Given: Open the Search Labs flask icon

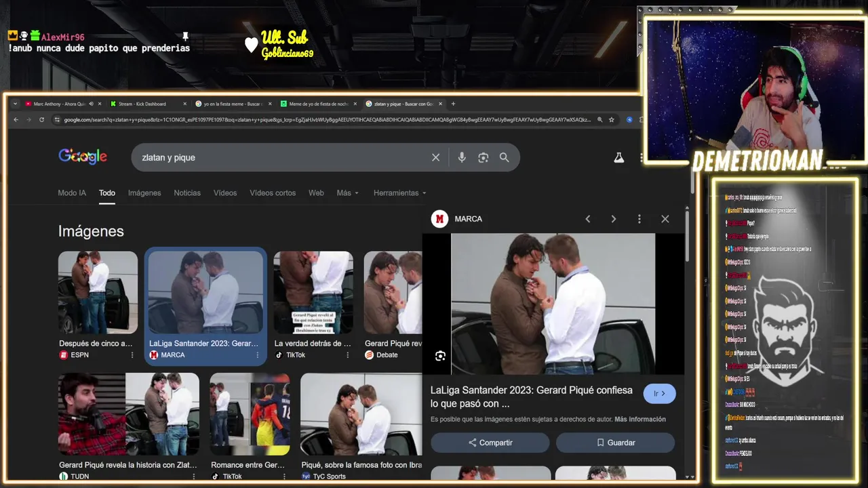Looking at the screenshot, I should click(x=618, y=157).
